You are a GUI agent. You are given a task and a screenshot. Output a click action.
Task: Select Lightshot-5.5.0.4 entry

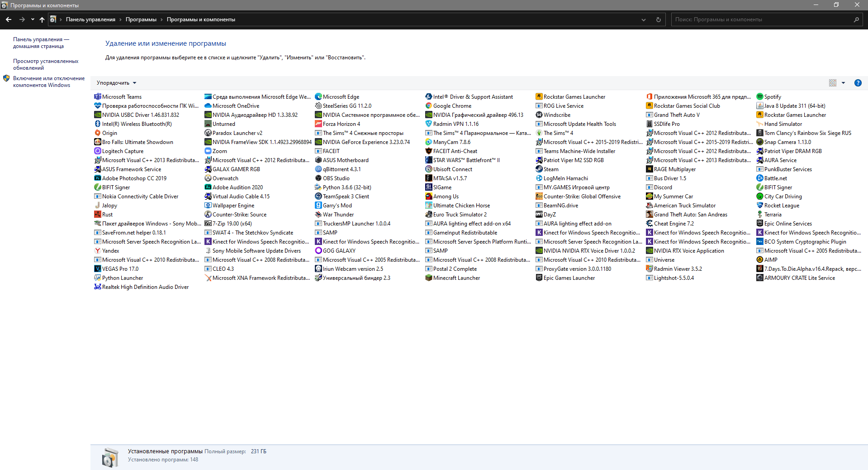(670, 278)
